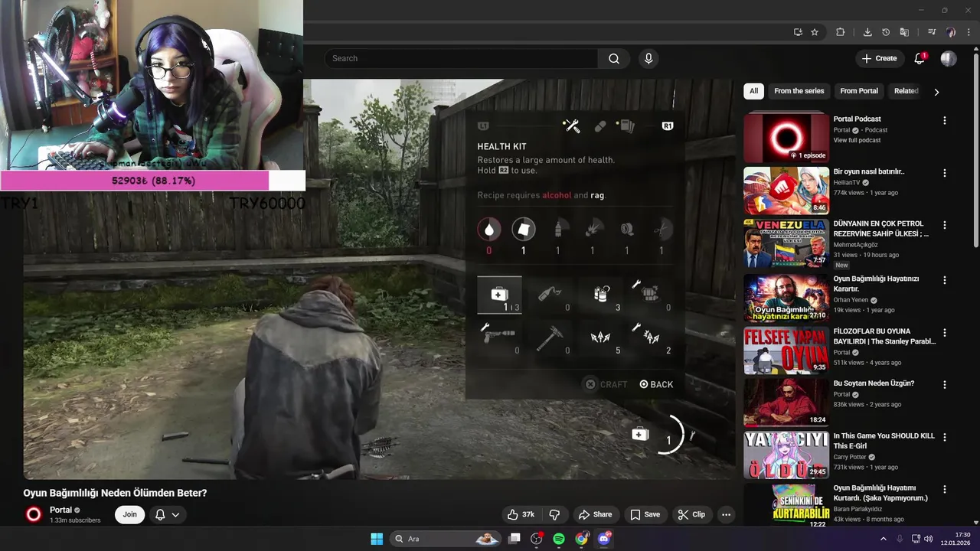This screenshot has height=551, width=980.
Task: Activate voice search microphone icon
Action: (648, 58)
